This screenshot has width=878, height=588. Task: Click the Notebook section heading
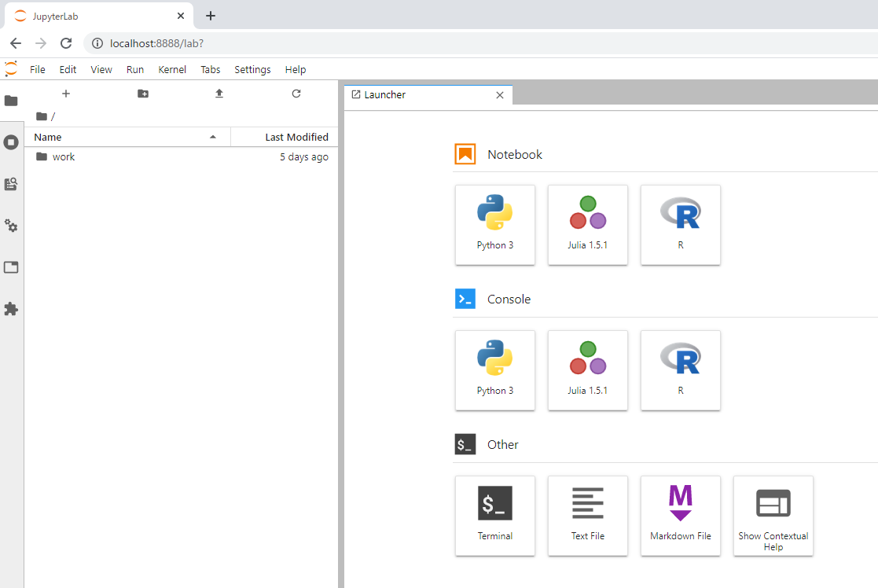[515, 155]
